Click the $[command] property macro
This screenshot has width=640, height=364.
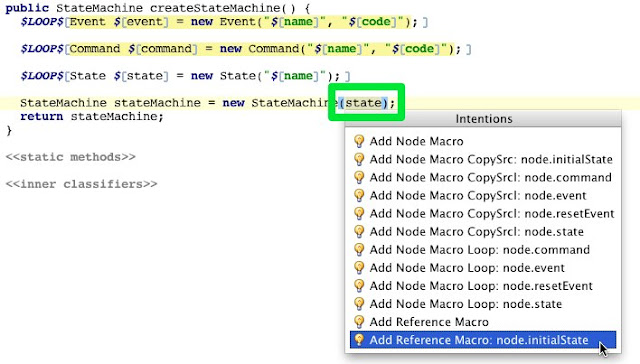tap(162, 49)
